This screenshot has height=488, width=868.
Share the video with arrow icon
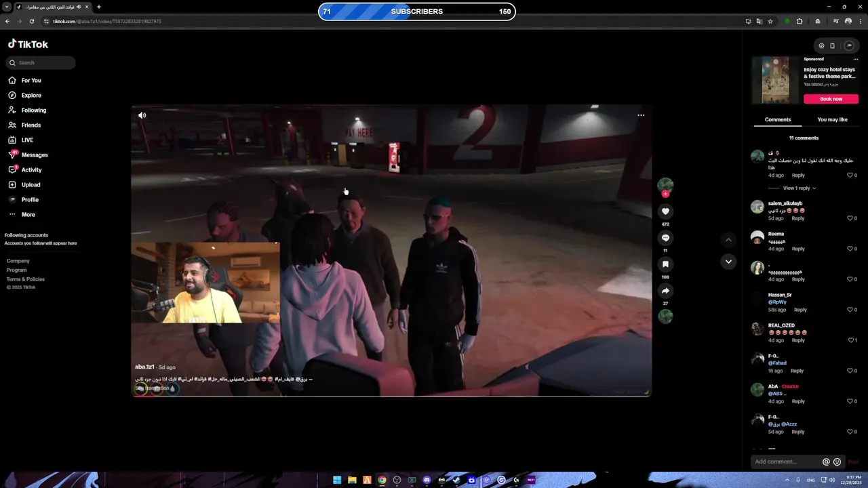point(665,291)
